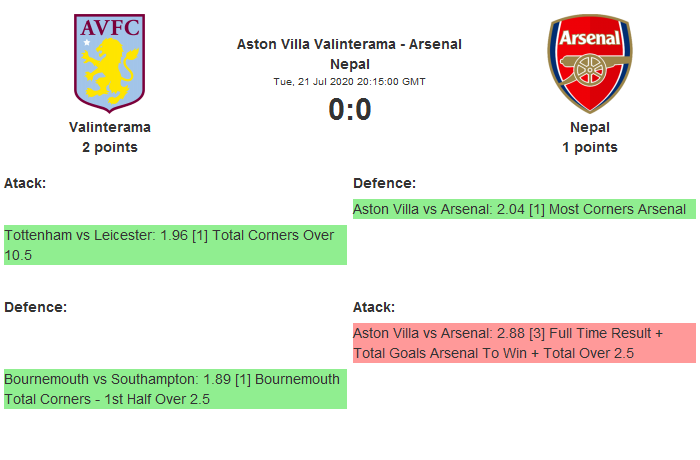Click the Arsenal club crest
The image size is (700, 460).
coord(589,62)
